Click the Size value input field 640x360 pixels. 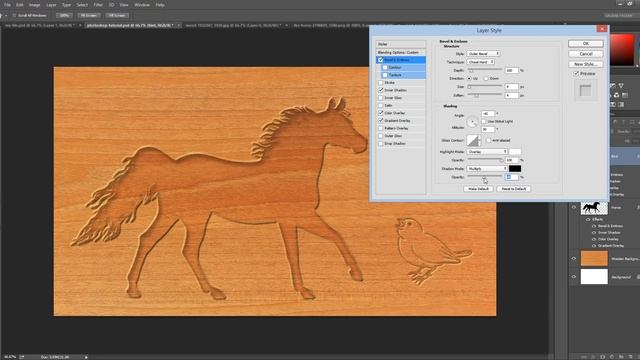coord(511,87)
